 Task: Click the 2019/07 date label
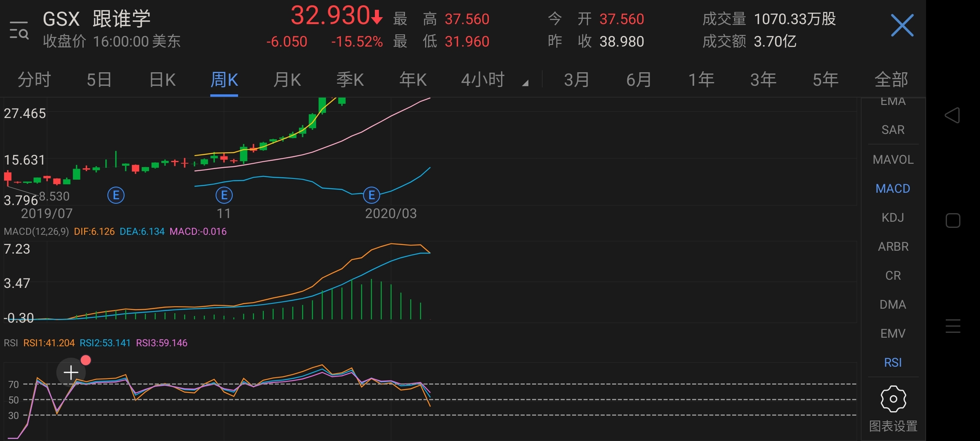pyautogui.click(x=47, y=214)
